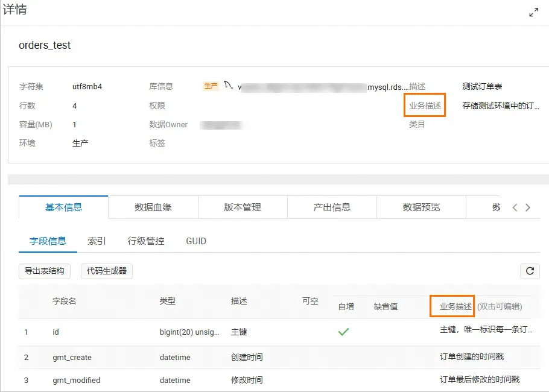The width and height of the screenshot is (549, 392).
Task: Open the 产出信息 tab
Action: tap(332, 207)
